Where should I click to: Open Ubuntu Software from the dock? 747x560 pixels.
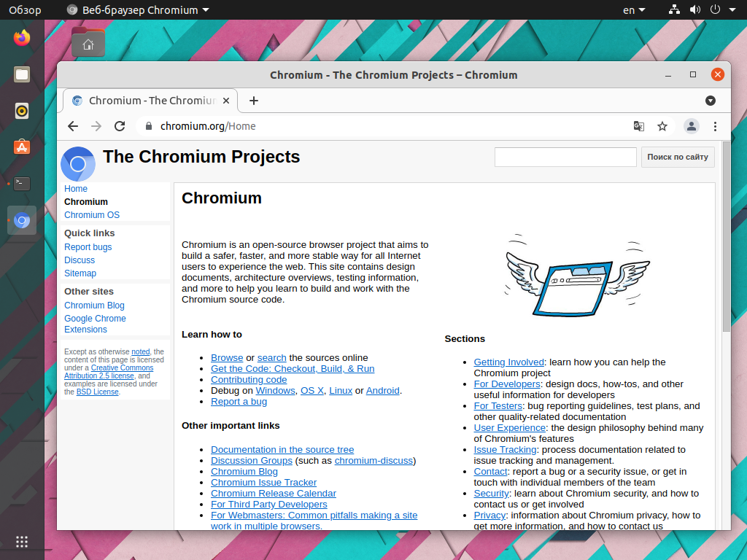click(22, 147)
